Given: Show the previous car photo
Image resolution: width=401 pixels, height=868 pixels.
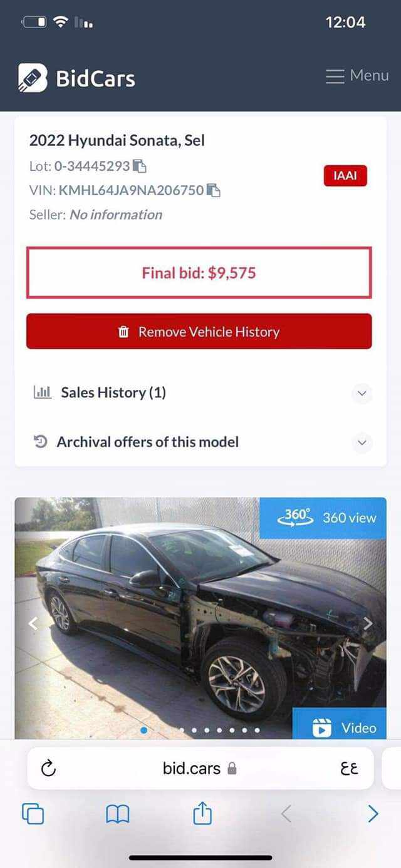Looking at the screenshot, I should pos(34,623).
